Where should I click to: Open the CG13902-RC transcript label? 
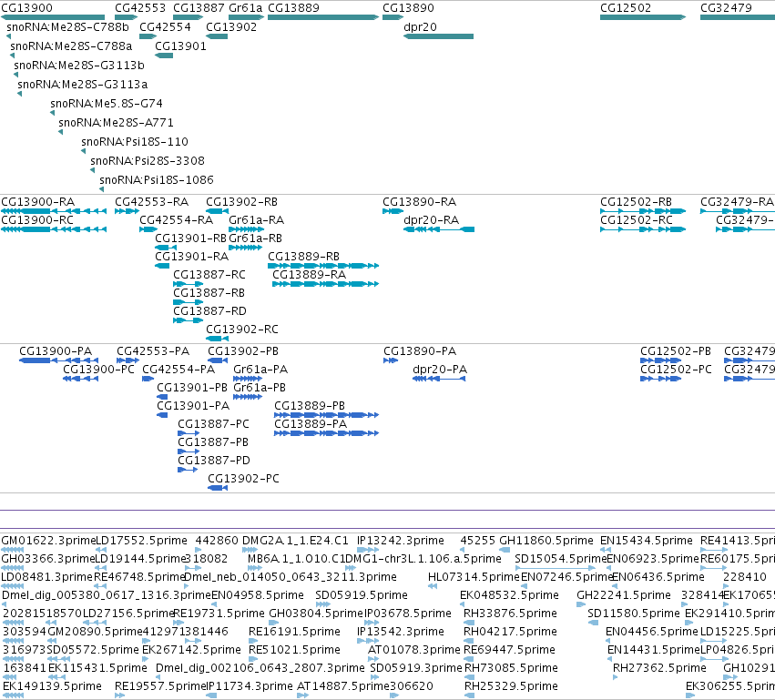click(x=242, y=330)
